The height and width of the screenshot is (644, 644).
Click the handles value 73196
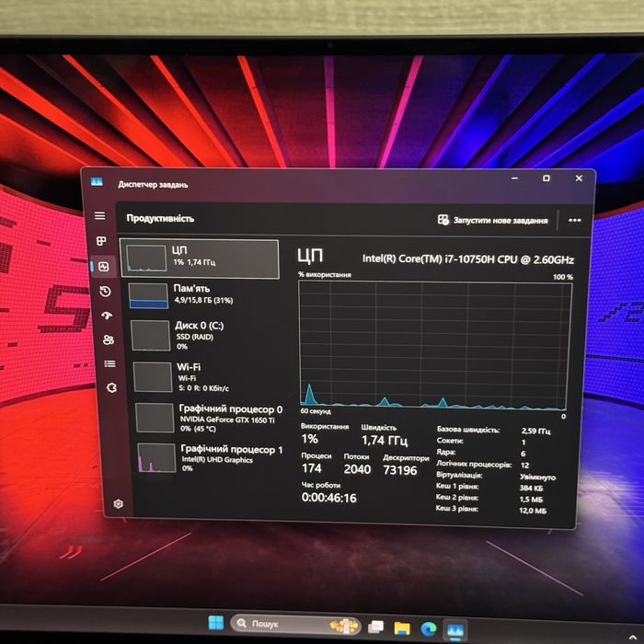tap(399, 470)
